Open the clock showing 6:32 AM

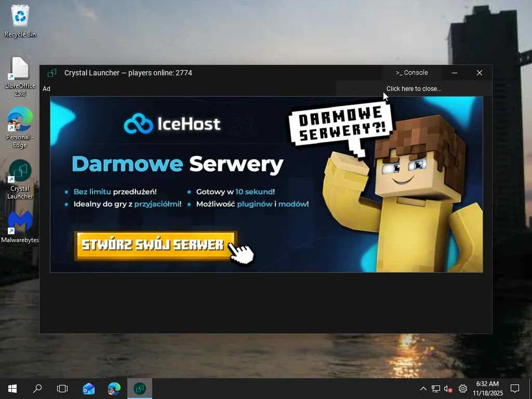coord(487,389)
